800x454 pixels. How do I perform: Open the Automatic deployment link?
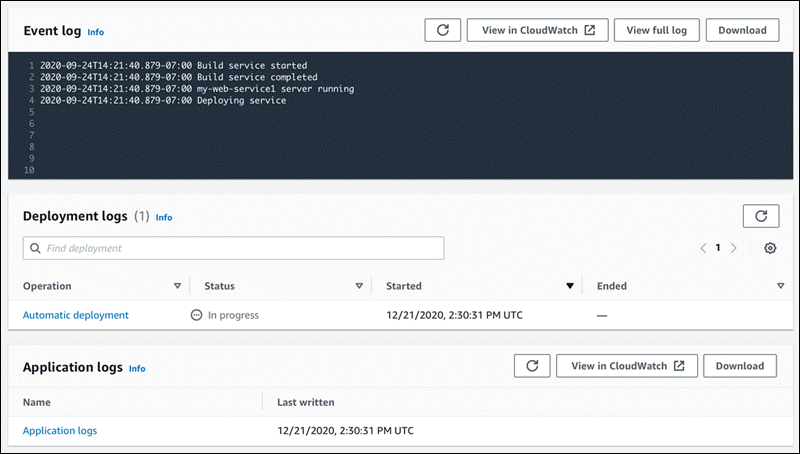76,315
